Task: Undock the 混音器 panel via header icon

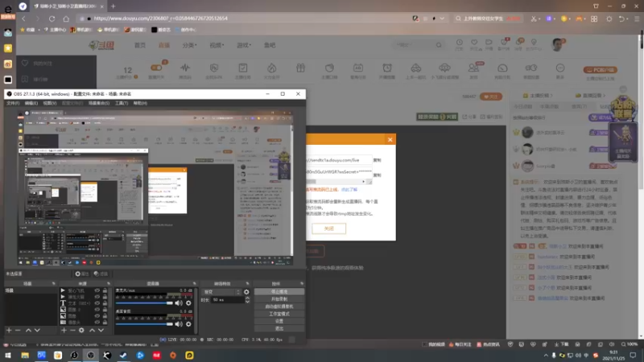Action: (194, 284)
